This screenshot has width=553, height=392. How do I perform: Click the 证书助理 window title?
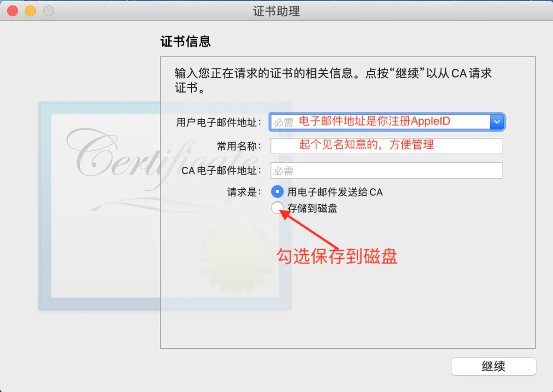(x=276, y=11)
